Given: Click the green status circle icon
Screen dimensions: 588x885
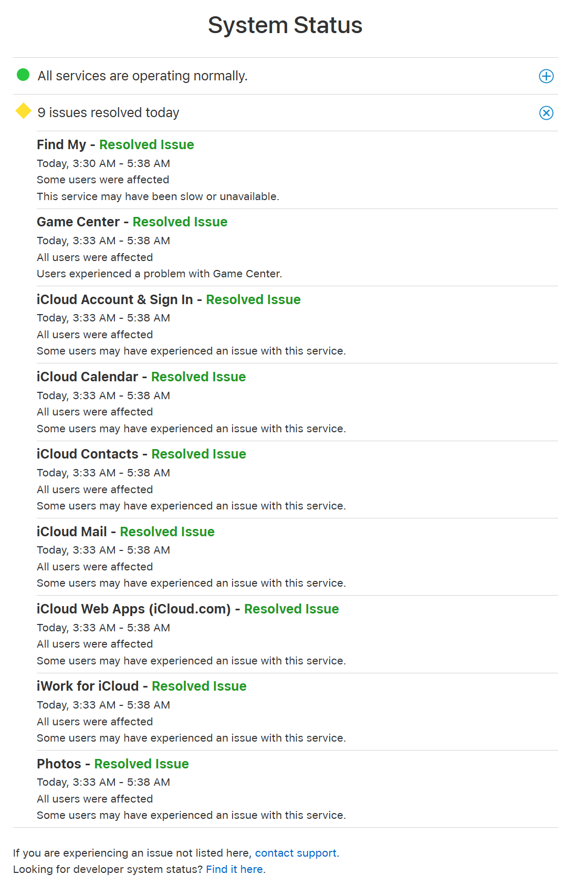Looking at the screenshot, I should tap(23, 75).
